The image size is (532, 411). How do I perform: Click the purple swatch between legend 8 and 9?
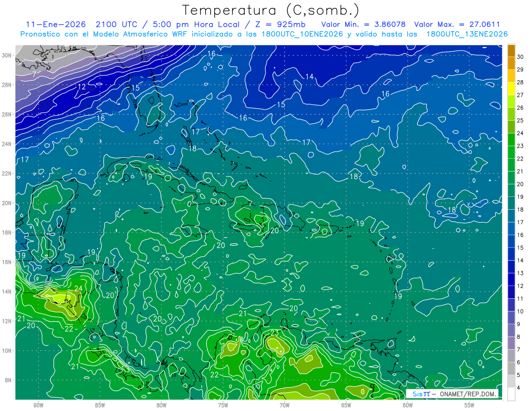coord(511,330)
